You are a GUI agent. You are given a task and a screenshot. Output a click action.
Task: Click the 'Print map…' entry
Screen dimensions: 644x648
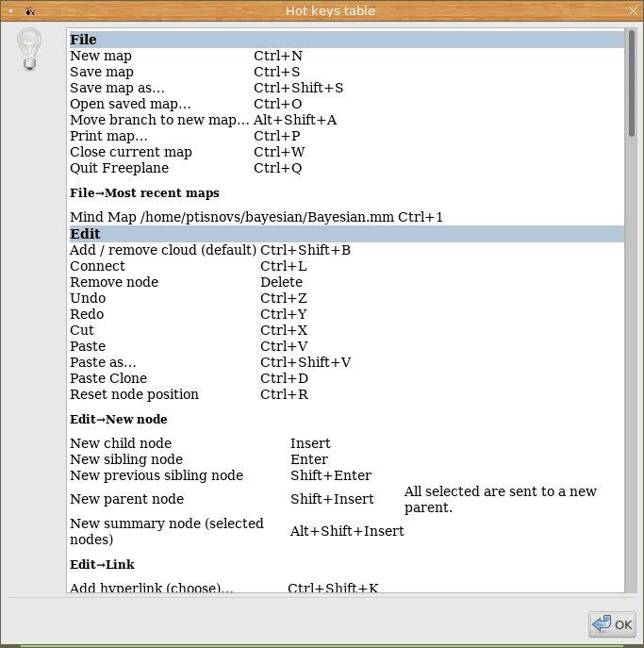point(108,136)
